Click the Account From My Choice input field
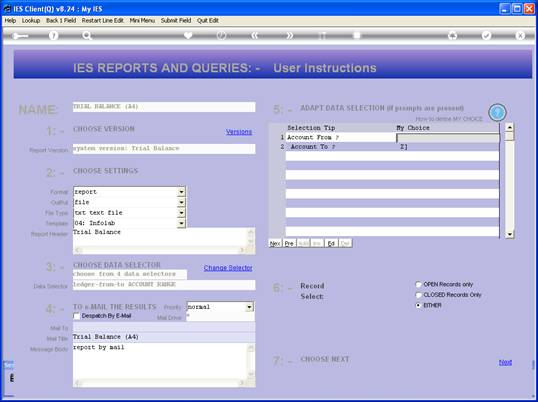The image size is (538, 402). pos(448,138)
